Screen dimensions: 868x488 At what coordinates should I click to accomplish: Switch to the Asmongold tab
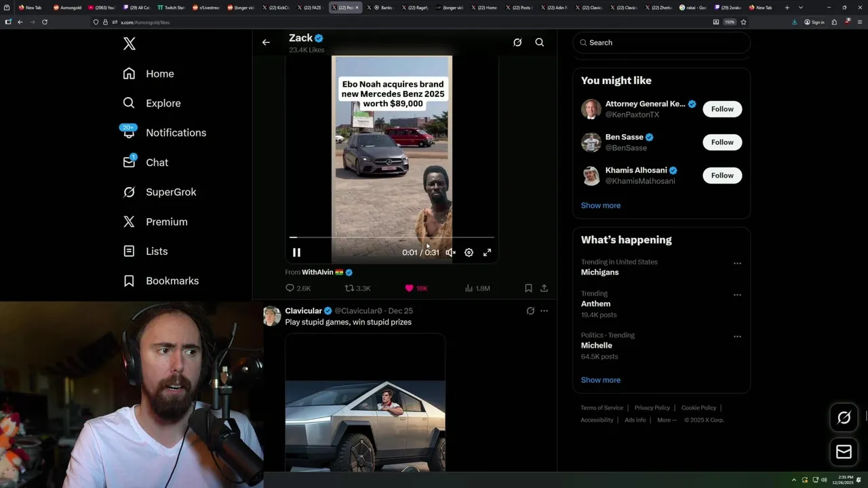coord(67,7)
